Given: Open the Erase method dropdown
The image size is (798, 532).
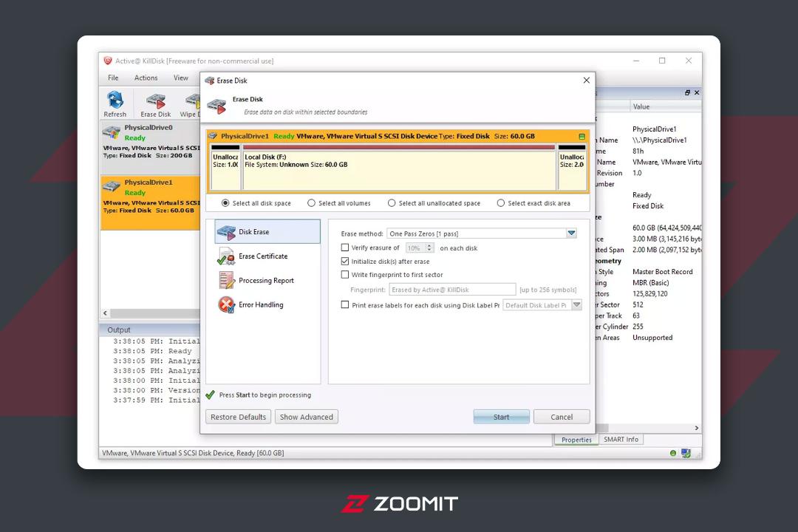Looking at the screenshot, I should coord(571,233).
